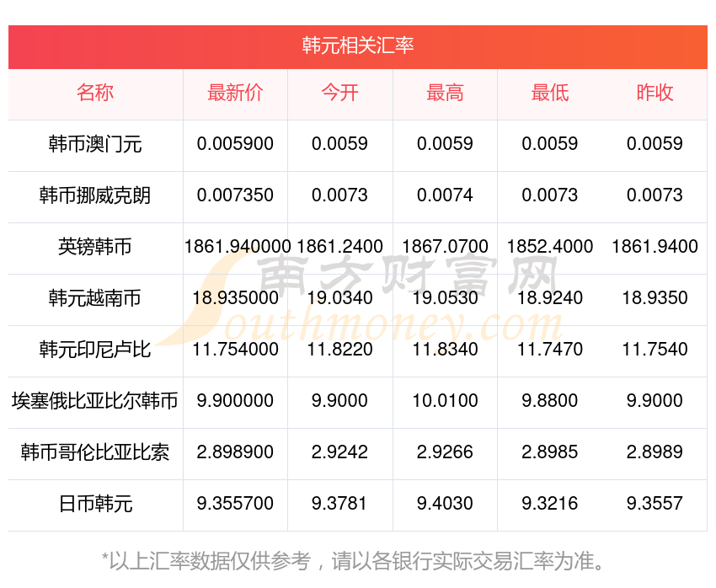The width and height of the screenshot is (716, 588).
Task: Click the low value 11.7470
Action: click(550, 350)
